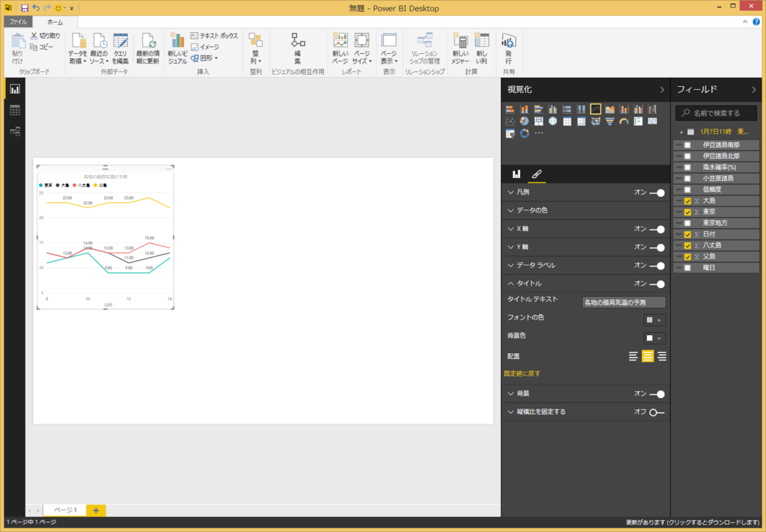Collapse the フィールド pane with its chevron

click(754, 90)
